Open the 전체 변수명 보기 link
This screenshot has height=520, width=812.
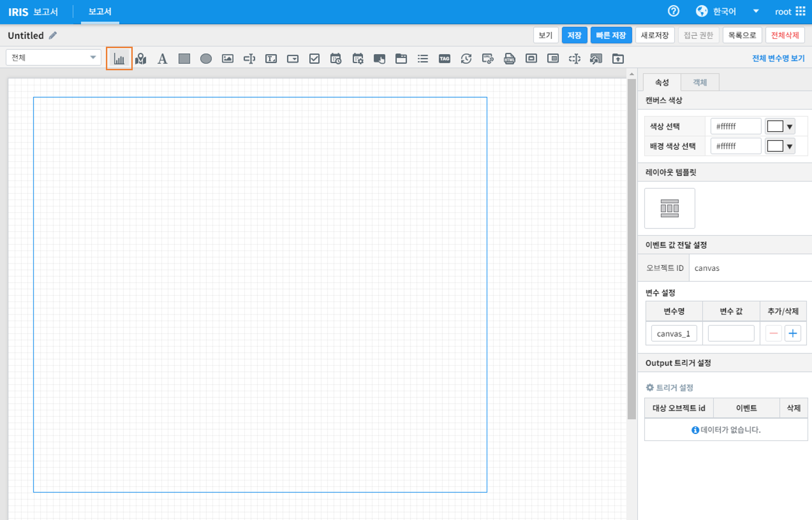[778, 58]
